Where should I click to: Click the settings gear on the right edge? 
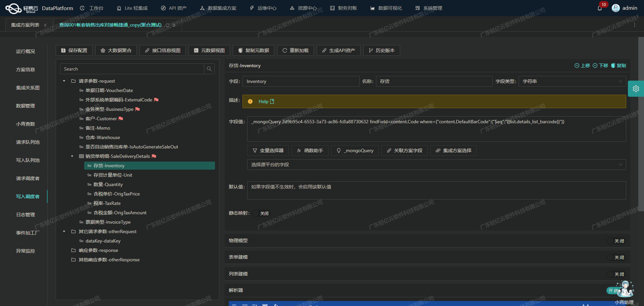pos(636,88)
